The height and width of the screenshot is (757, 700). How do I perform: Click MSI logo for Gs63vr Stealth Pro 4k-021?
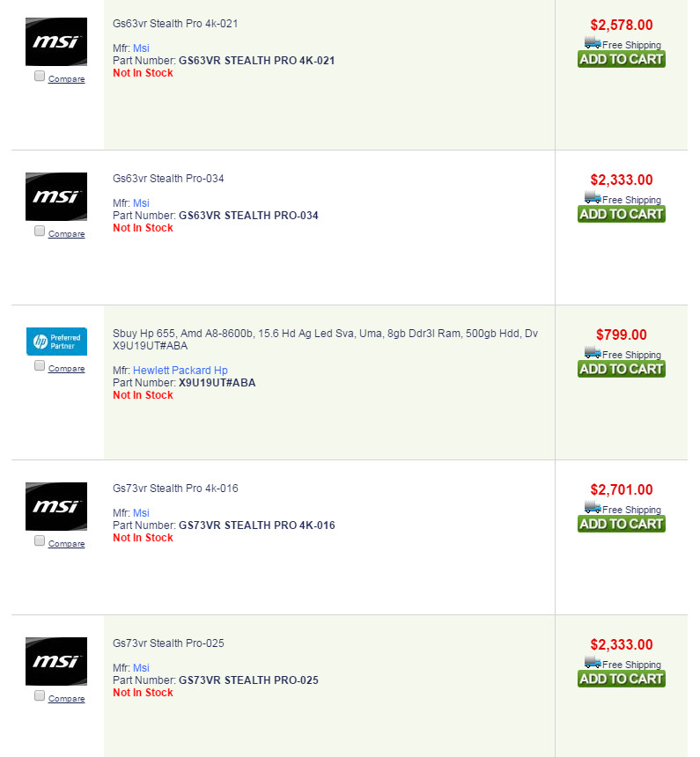[x=56, y=41]
